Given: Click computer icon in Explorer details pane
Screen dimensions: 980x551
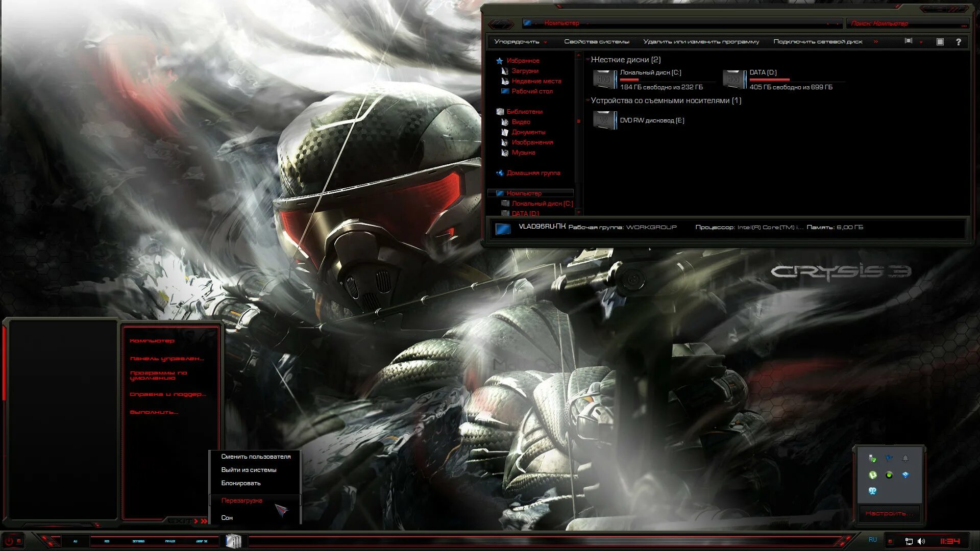Looking at the screenshot, I should pos(503,229).
